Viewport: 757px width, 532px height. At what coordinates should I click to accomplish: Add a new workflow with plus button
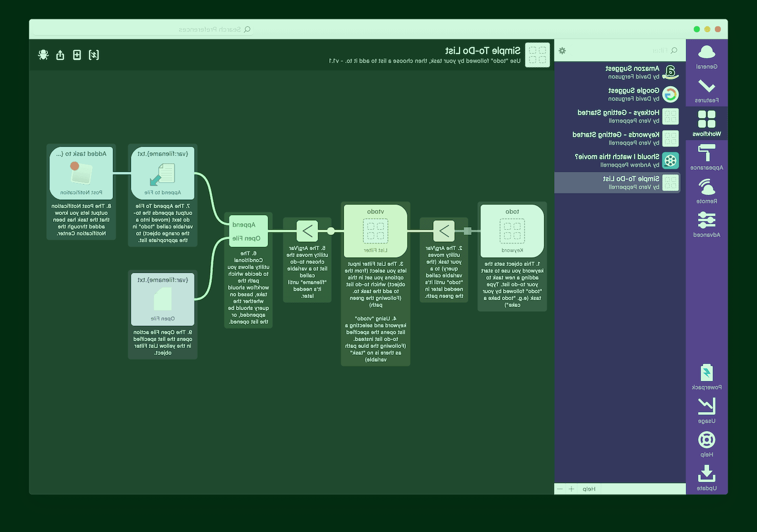(571, 489)
